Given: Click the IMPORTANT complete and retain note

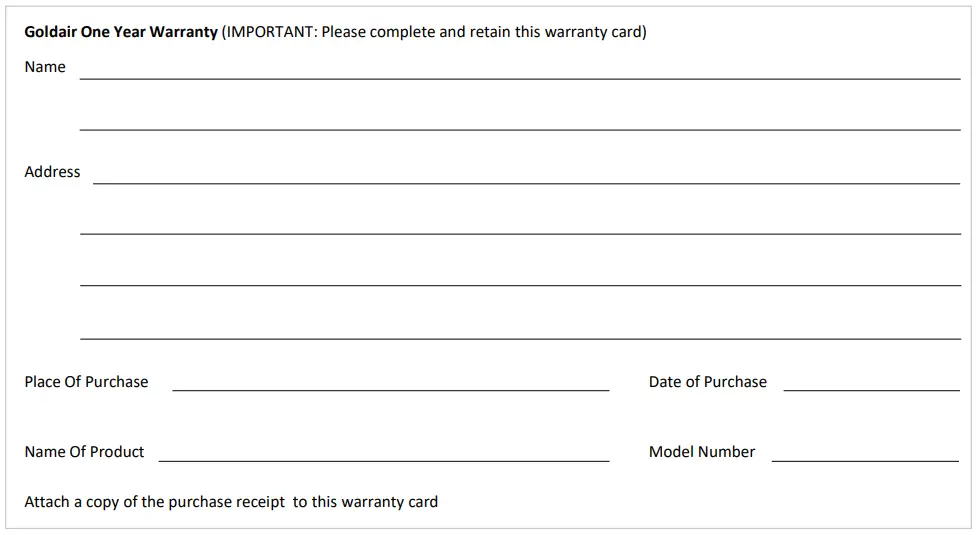Looking at the screenshot, I should coord(435,32).
